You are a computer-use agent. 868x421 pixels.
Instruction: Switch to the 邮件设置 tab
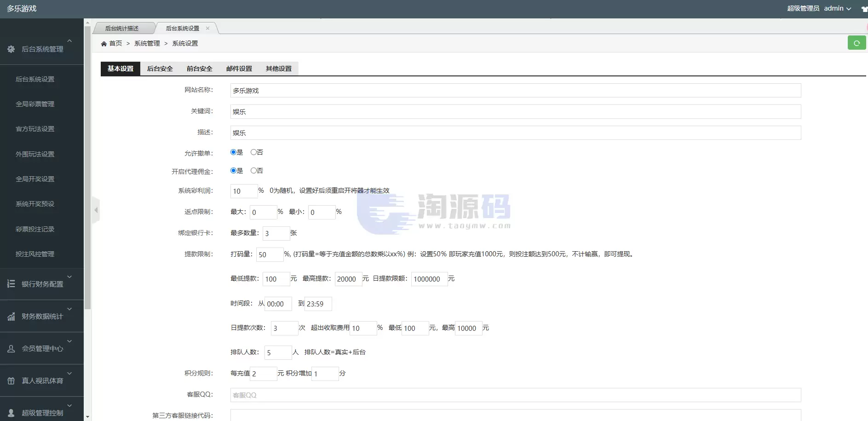(x=239, y=69)
